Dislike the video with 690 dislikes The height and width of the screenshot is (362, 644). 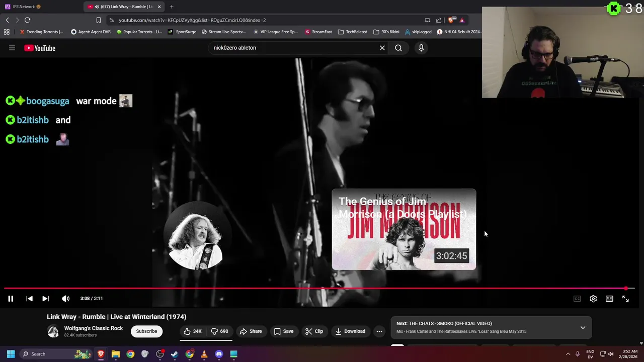point(219,331)
